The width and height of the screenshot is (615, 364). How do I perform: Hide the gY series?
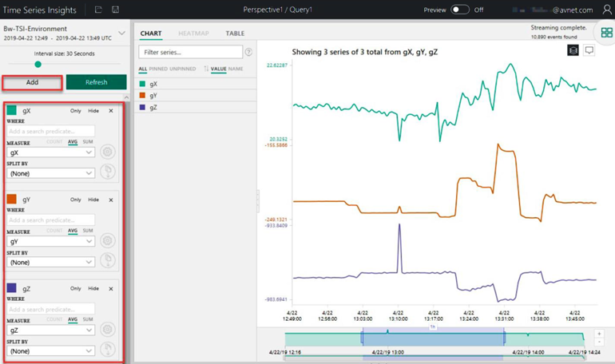(93, 200)
